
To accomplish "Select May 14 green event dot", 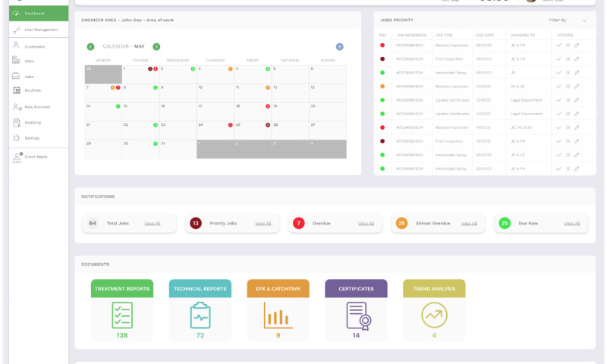I will point(118,106).
